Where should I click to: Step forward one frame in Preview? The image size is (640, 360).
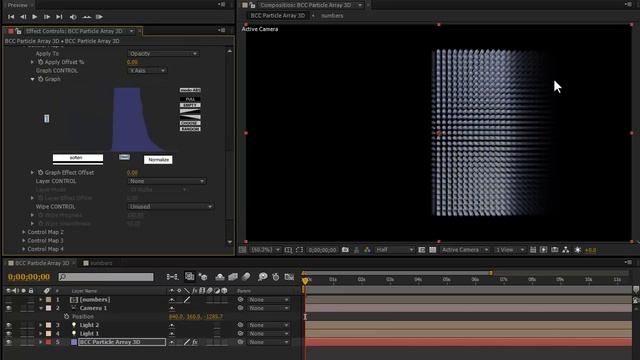pos(47,17)
